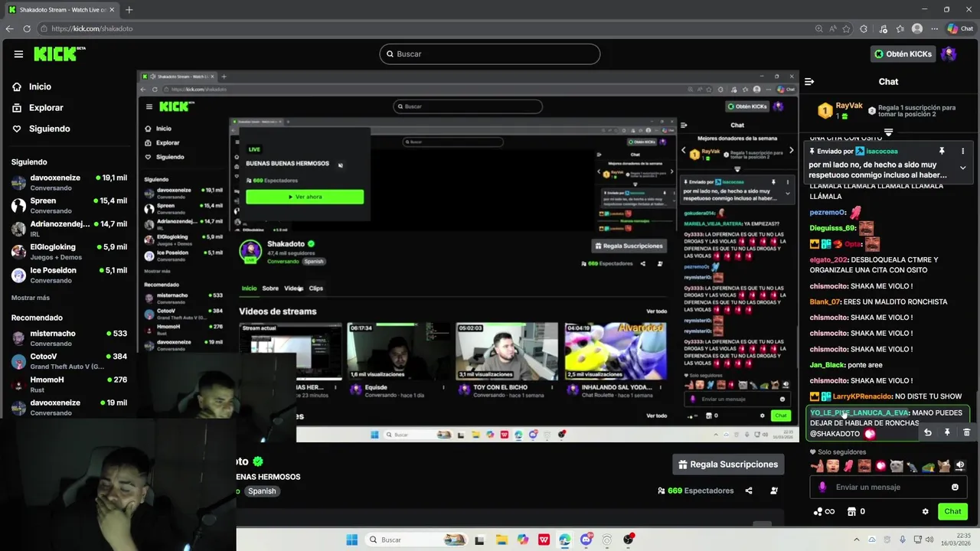Open the Clips tab in streamed video

[x=316, y=289]
